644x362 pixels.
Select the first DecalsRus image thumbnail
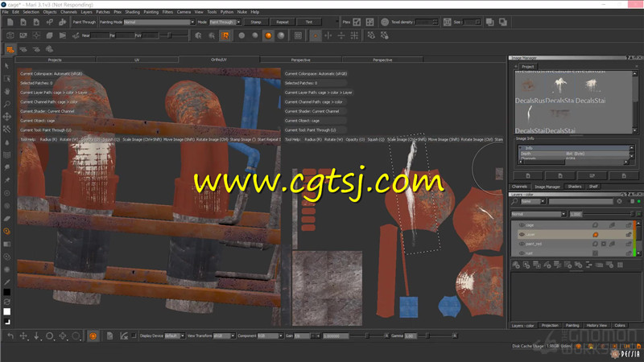click(x=529, y=86)
